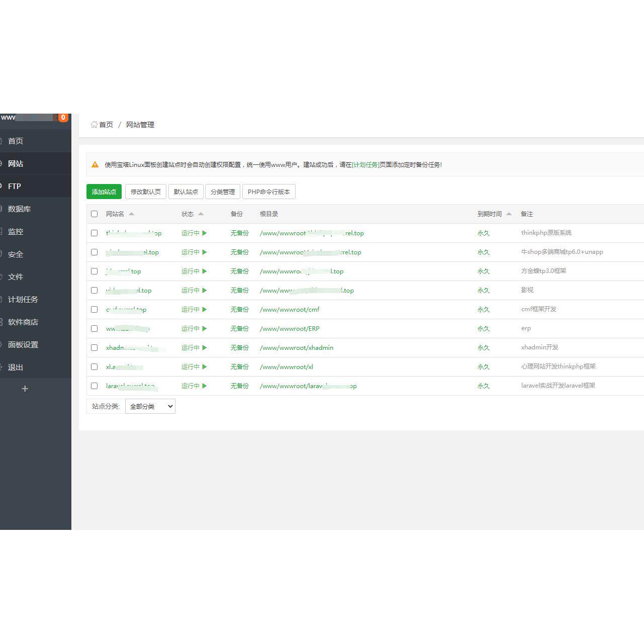644x644 pixels.
Task: Check the box for the 影视 site row
Action: 94,291
